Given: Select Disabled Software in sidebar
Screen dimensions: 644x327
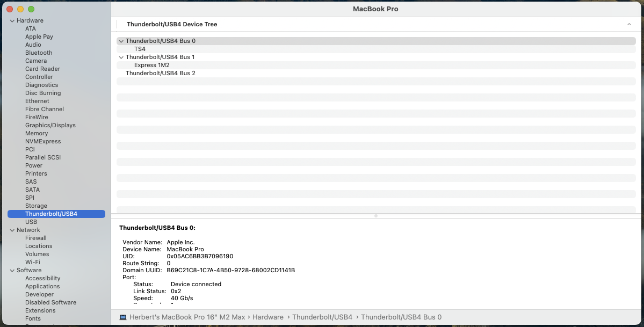Looking at the screenshot, I should (x=50, y=302).
